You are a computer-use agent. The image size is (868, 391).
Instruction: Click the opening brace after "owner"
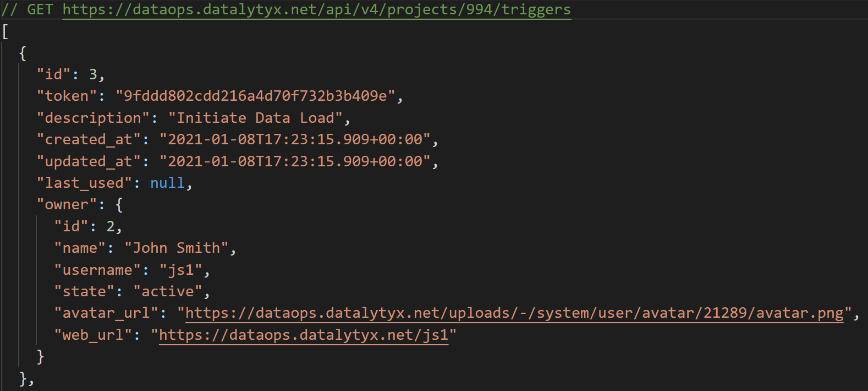(119, 205)
